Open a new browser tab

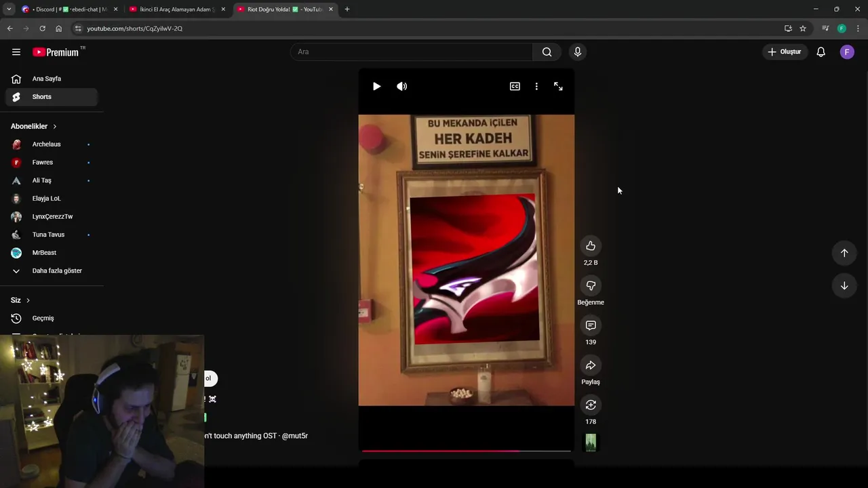(347, 9)
